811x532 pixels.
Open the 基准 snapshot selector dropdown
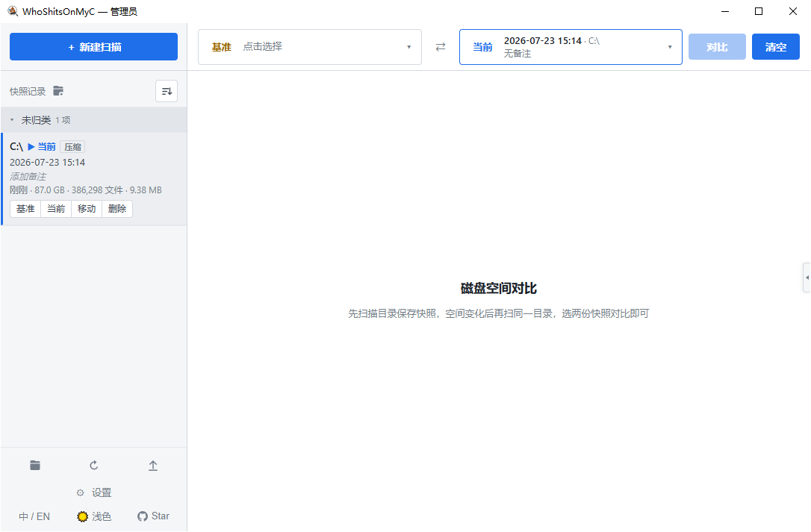point(310,47)
